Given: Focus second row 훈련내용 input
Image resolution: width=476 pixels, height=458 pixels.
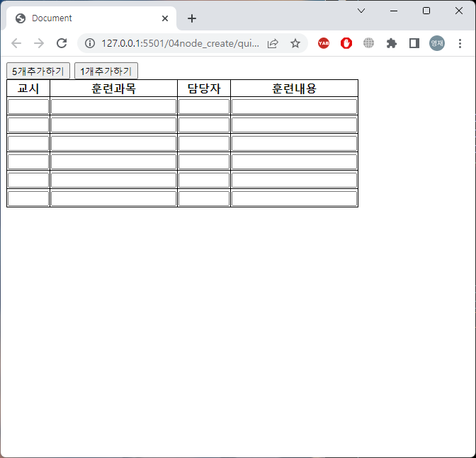Looking at the screenshot, I should click(294, 125).
